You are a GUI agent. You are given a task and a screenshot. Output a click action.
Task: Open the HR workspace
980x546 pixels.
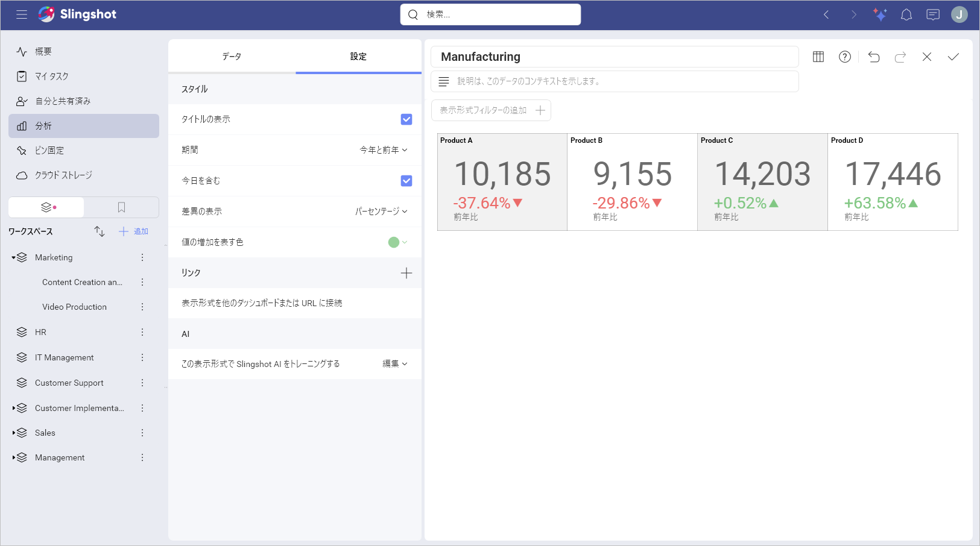pos(40,332)
